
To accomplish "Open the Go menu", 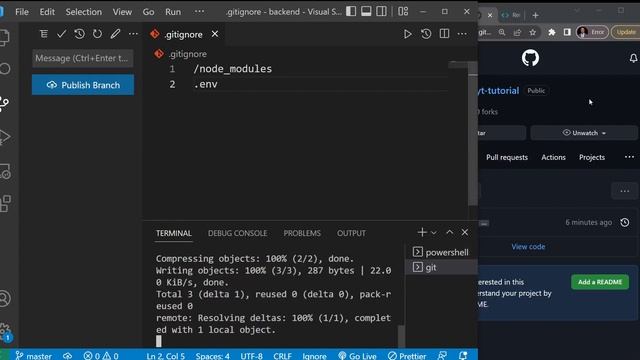I will pos(148,12).
